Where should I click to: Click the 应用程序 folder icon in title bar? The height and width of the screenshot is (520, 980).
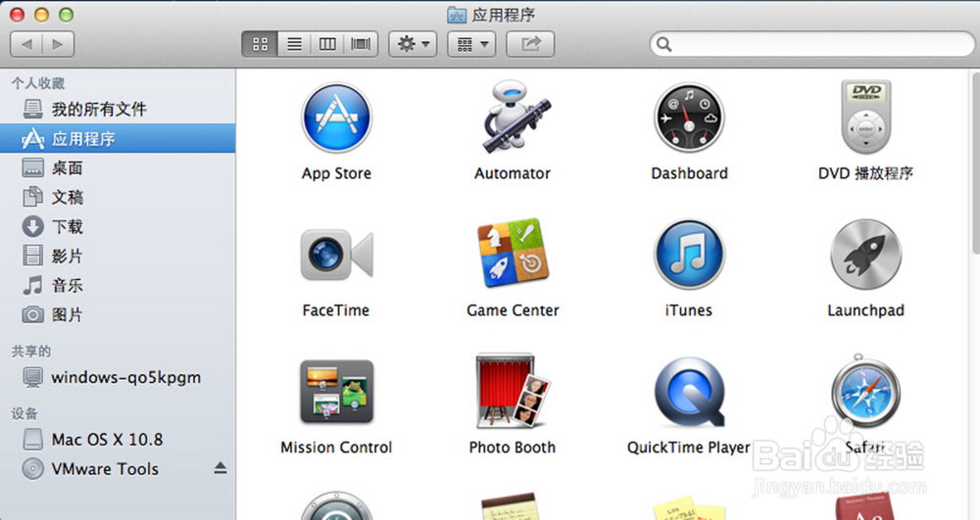click(x=457, y=15)
